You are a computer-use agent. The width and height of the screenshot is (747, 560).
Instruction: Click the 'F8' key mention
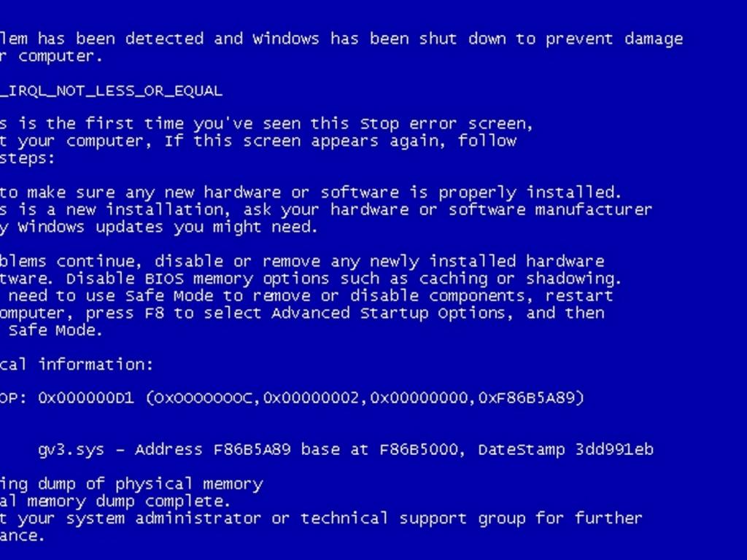(x=155, y=314)
